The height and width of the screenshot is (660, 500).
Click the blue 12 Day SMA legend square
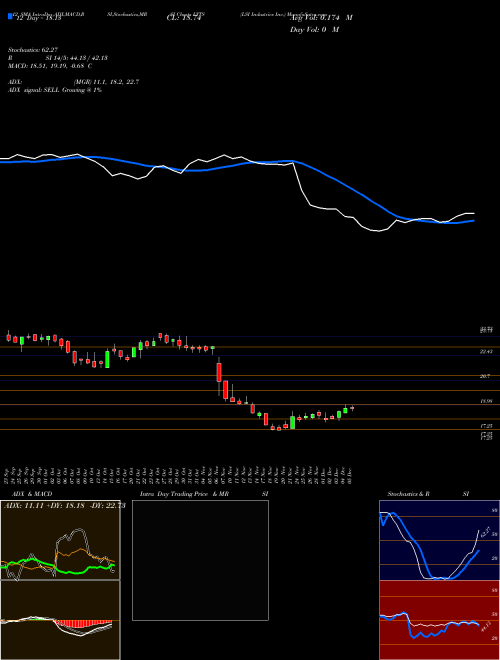point(10,16)
